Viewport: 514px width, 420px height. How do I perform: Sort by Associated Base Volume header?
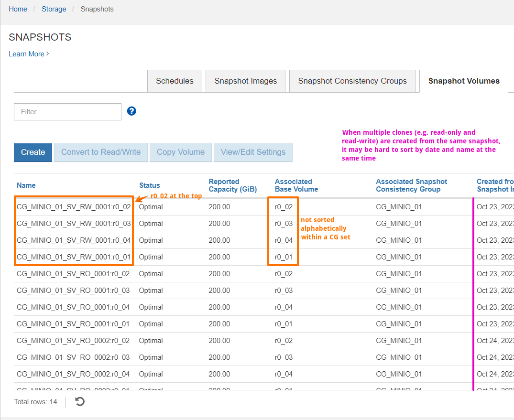click(296, 185)
